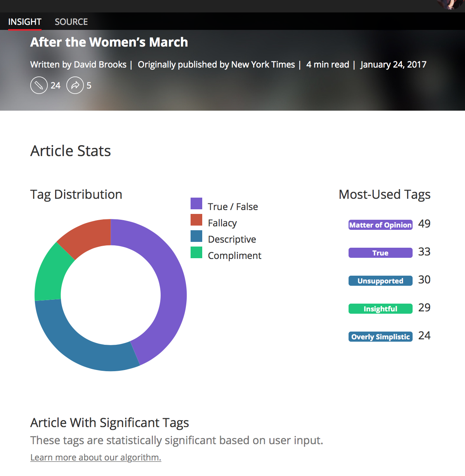Click the Unsupported tag badge
The image size is (465, 476).
pyautogui.click(x=380, y=281)
